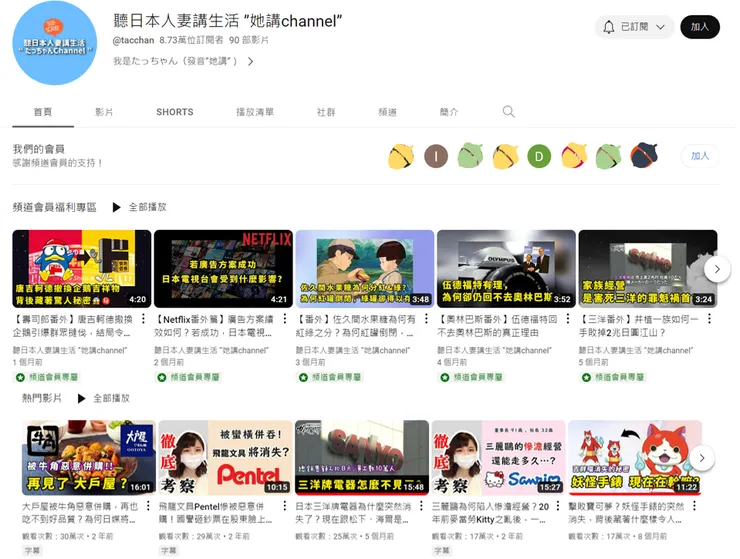Open more options for the 大戶屋 video
Image resolution: width=740 pixels, height=559 pixels.
[148, 506]
